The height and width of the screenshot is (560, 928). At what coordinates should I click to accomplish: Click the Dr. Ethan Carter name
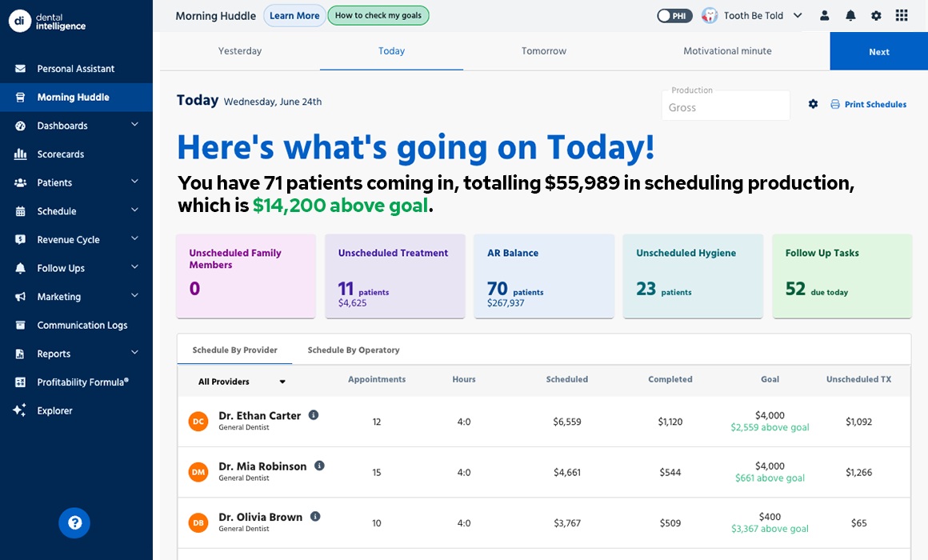260,415
